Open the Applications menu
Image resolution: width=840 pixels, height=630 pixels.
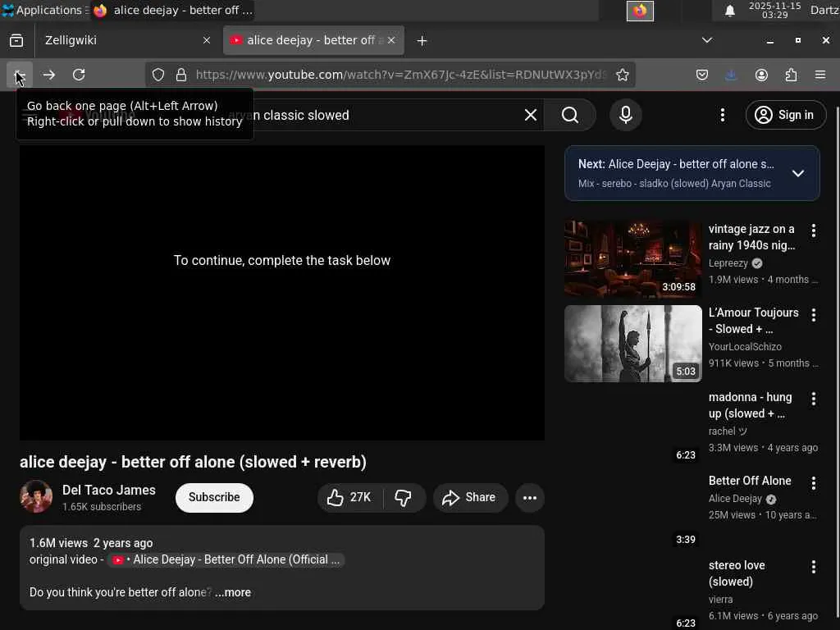(x=43, y=10)
